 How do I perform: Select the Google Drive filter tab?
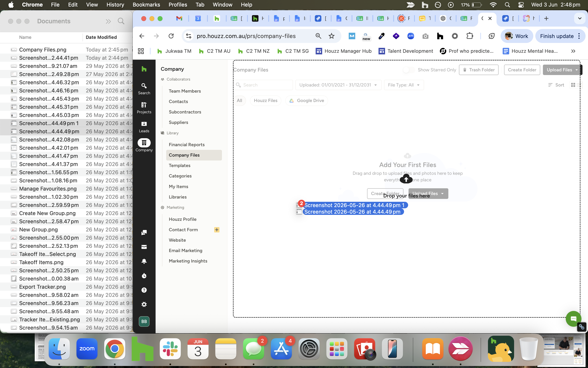[306, 101]
